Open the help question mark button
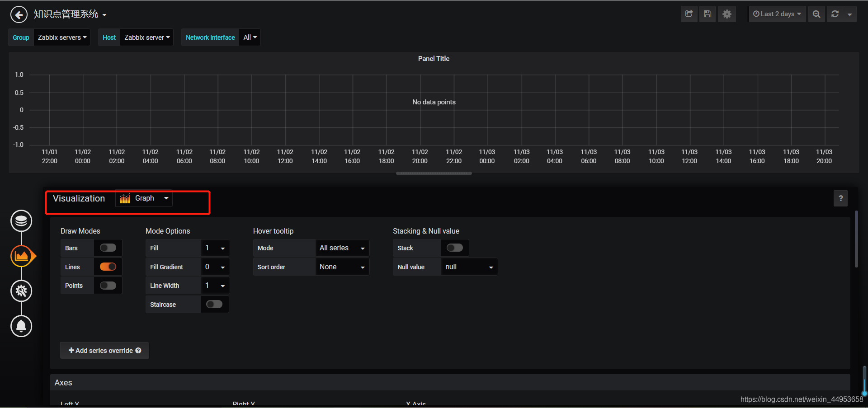The height and width of the screenshot is (408, 868). click(x=841, y=198)
